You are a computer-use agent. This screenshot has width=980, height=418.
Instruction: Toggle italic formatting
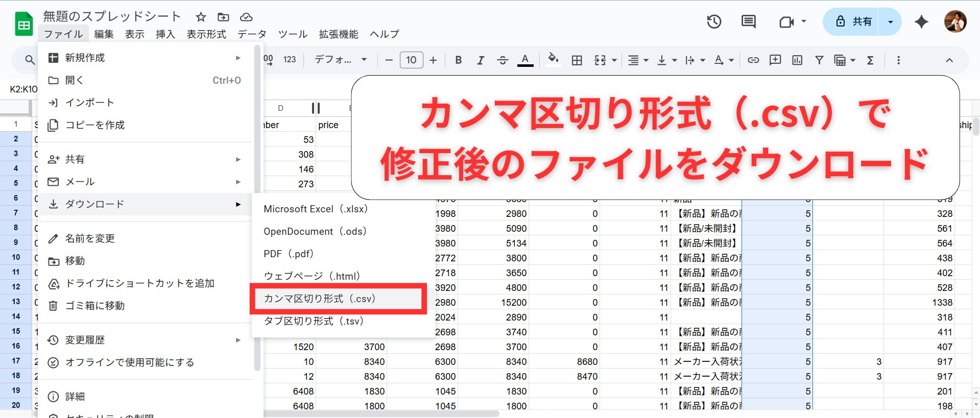pos(480,60)
